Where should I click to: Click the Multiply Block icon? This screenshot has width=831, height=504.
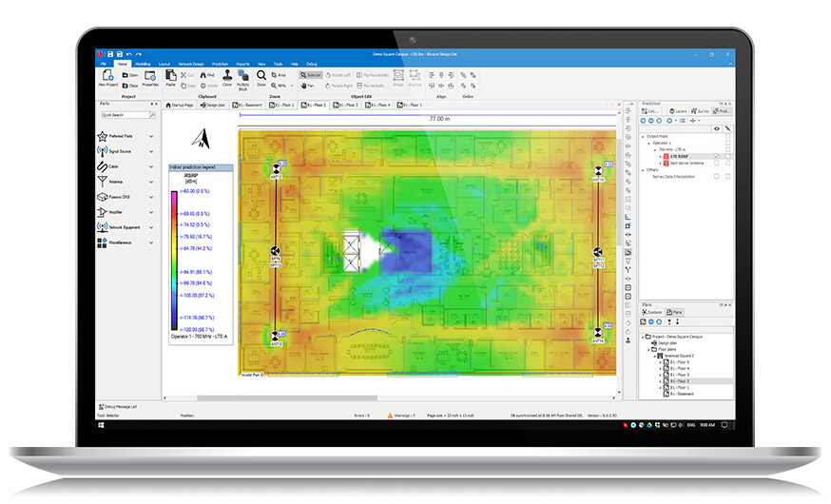coord(242,75)
